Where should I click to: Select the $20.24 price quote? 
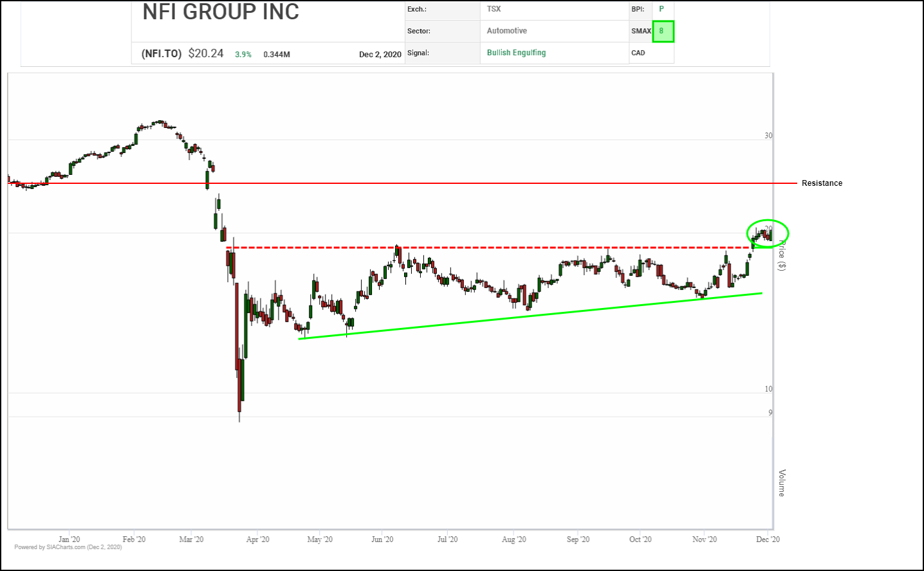206,53
